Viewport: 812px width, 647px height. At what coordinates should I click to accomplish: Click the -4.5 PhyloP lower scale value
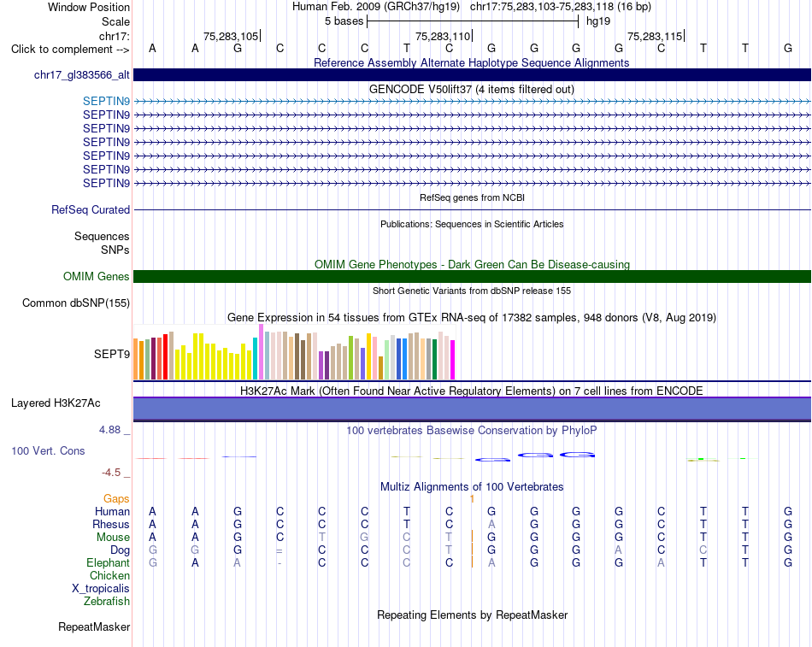click(111, 473)
